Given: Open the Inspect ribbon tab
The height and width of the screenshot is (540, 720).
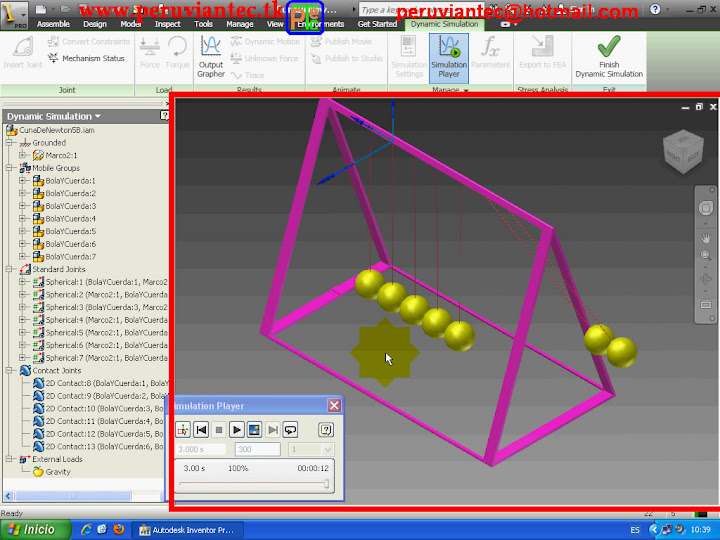Looking at the screenshot, I should (x=167, y=24).
